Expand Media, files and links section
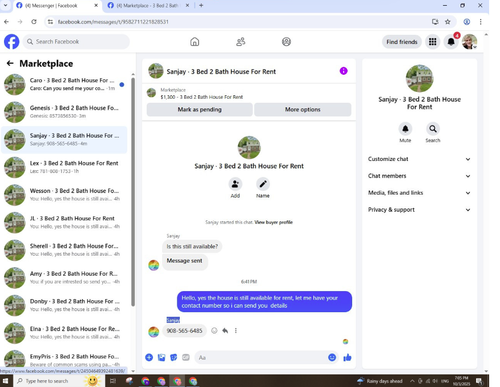Viewport: 500px width, 387px height. tap(419, 193)
